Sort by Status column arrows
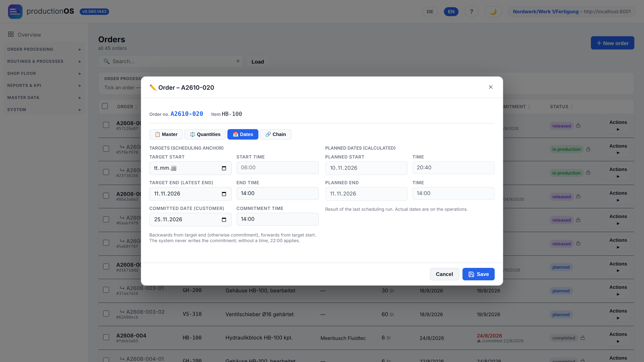 (x=572, y=107)
